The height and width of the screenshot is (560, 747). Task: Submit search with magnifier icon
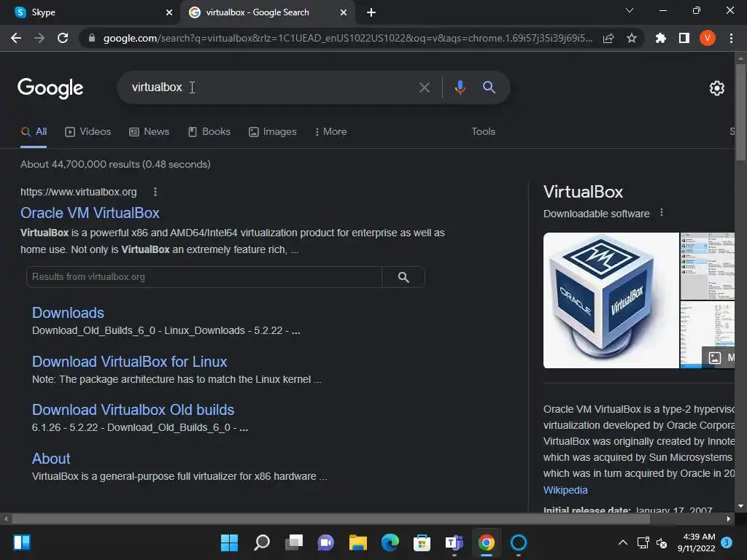pyautogui.click(x=489, y=87)
